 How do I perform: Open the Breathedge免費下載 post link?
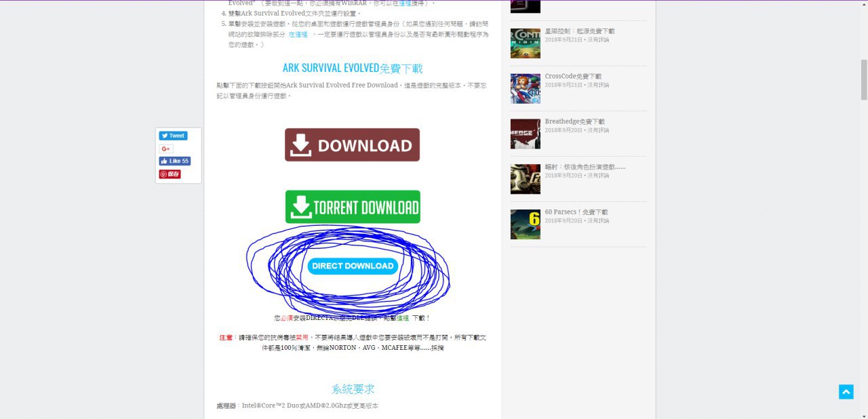tap(575, 121)
